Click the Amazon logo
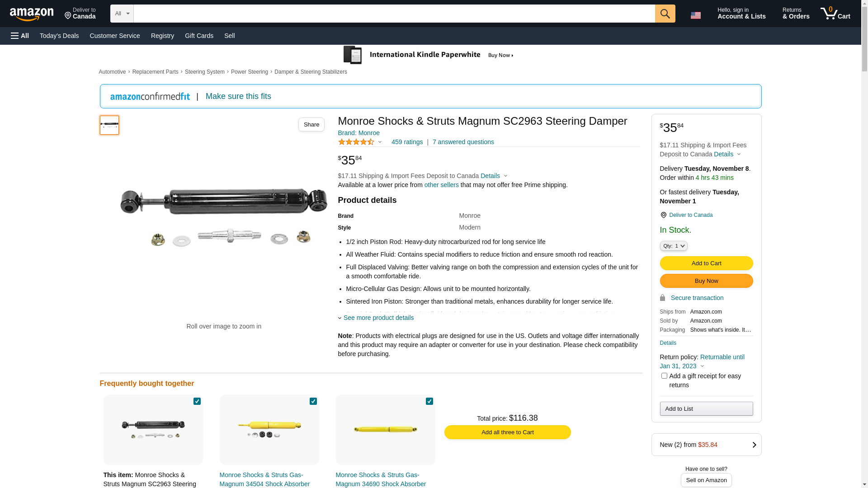The height and width of the screenshot is (488, 868). [x=32, y=14]
